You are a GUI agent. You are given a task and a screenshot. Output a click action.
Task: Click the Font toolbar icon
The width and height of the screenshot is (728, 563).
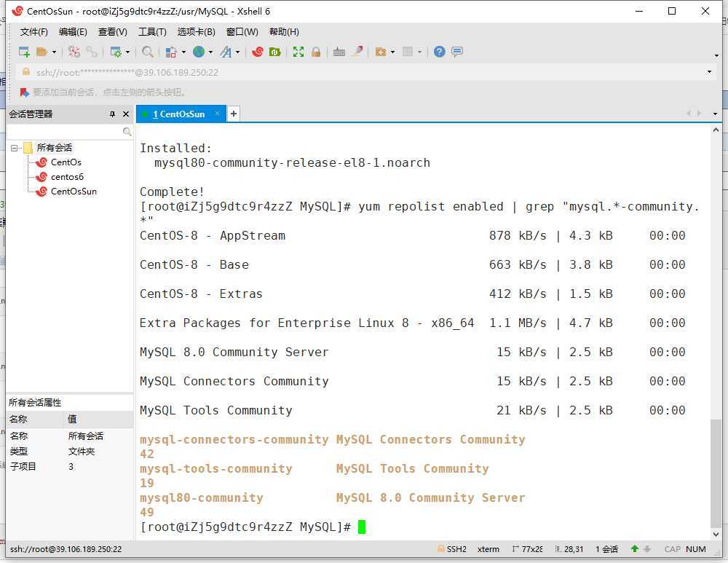(x=226, y=52)
